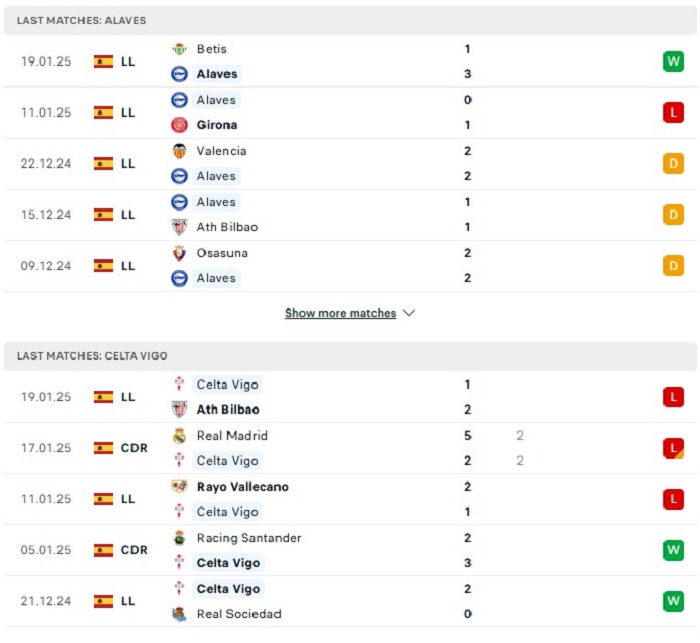Image resolution: width=700 pixels, height=643 pixels.
Task: Click the Last Matches: Celta Vigo header
Action: [350, 356]
